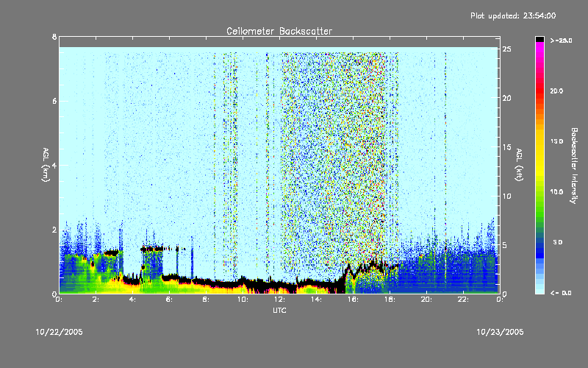This screenshot has height=368, width=588.
Task: Click the "18:" hour tick label
Action: [390, 300]
